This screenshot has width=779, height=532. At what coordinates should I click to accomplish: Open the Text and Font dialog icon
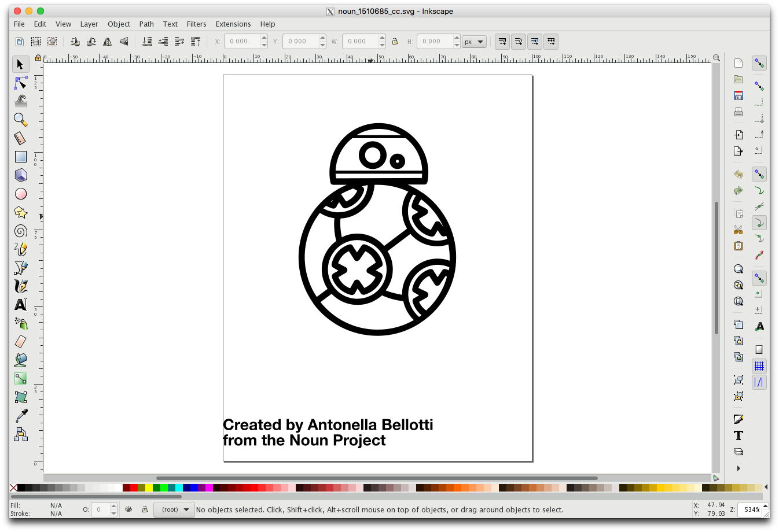[738, 435]
